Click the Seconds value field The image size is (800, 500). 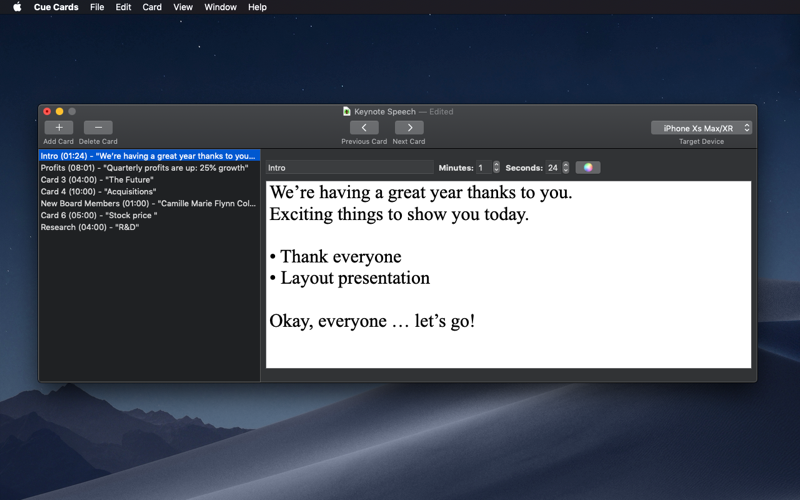pos(553,167)
